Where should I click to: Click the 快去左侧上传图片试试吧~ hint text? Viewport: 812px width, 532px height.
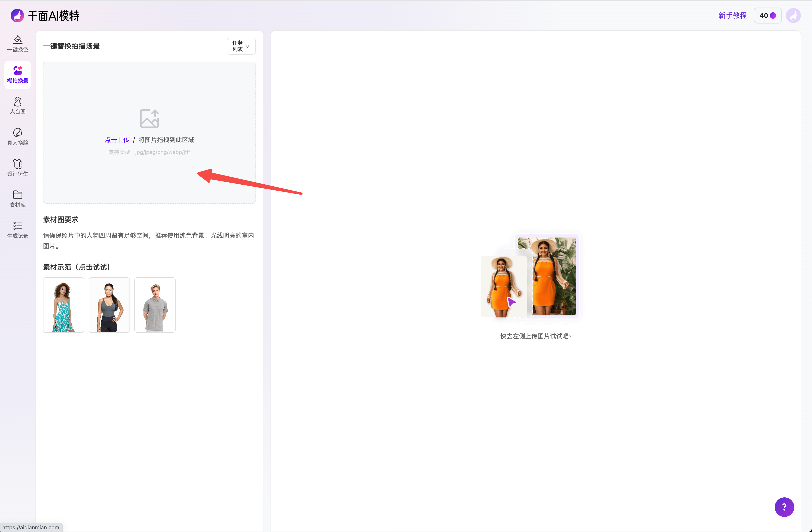pyautogui.click(x=536, y=336)
